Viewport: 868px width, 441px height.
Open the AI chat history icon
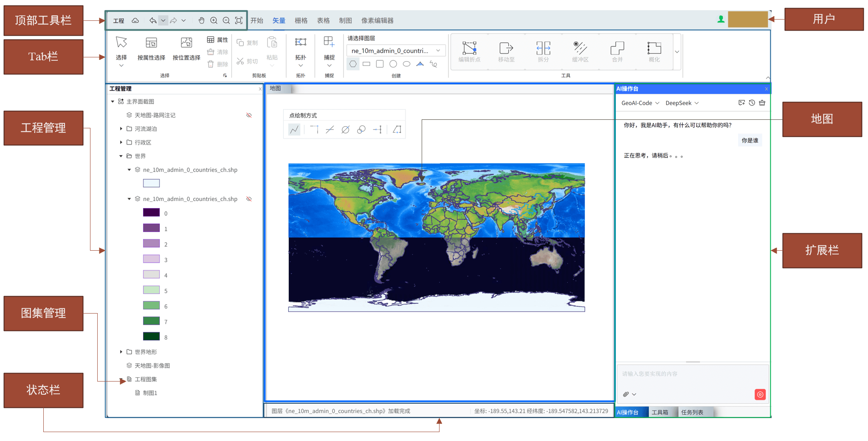pos(752,103)
